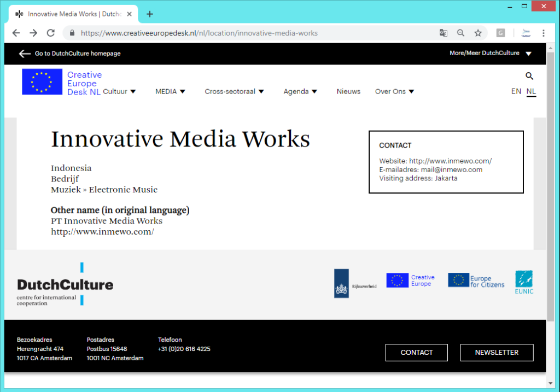Click the browser forward arrow
This screenshot has height=392, width=560.
click(x=33, y=33)
